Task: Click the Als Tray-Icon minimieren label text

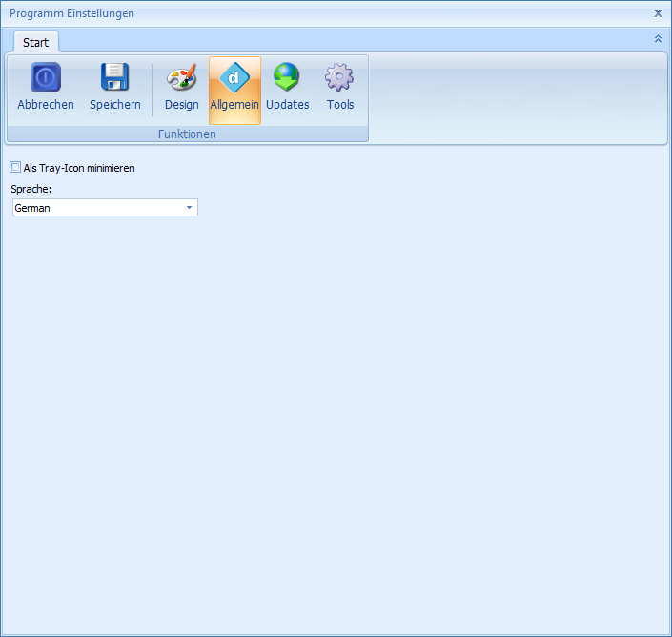Action: pos(79,168)
